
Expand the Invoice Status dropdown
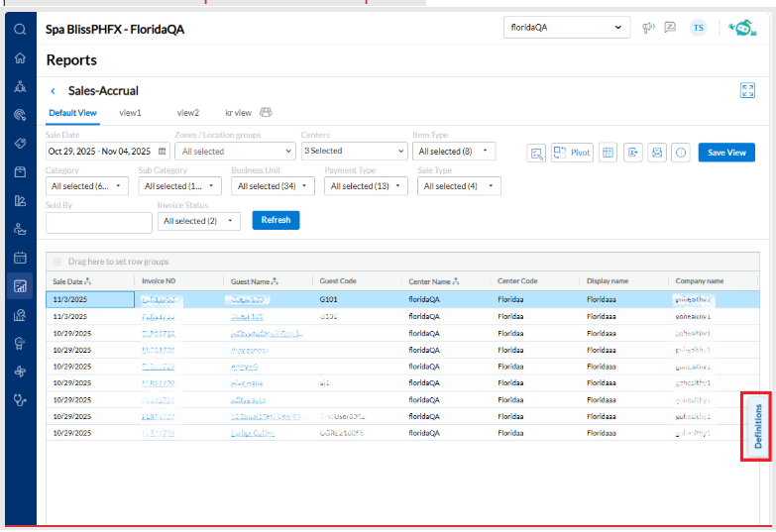pyautogui.click(x=198, y=221)
